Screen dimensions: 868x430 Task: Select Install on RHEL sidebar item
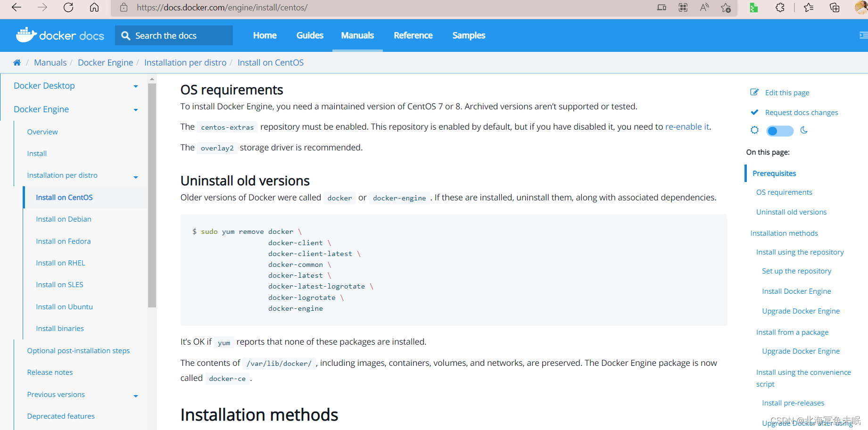pyautogui.click(x=60, y=263)
